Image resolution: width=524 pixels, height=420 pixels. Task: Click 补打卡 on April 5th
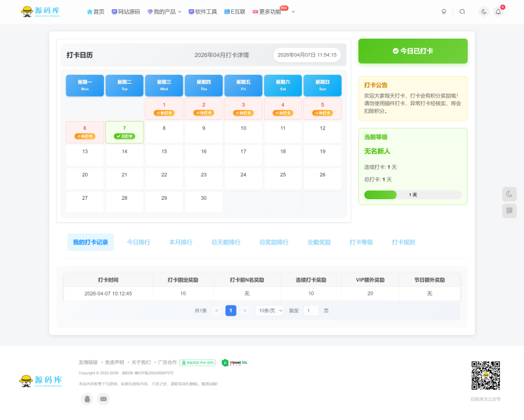coord(322,113)
